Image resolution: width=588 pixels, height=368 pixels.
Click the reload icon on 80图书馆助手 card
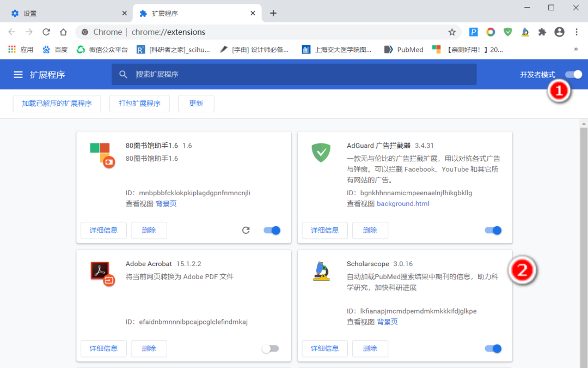(x=246, y=230)
